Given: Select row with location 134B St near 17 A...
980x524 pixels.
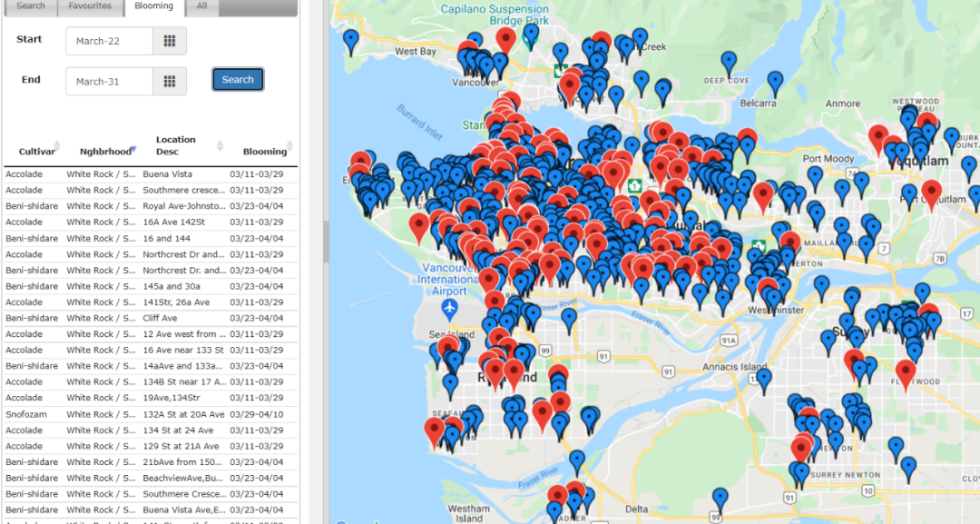Looking at the screenshot, I should (x=151, y=381).
